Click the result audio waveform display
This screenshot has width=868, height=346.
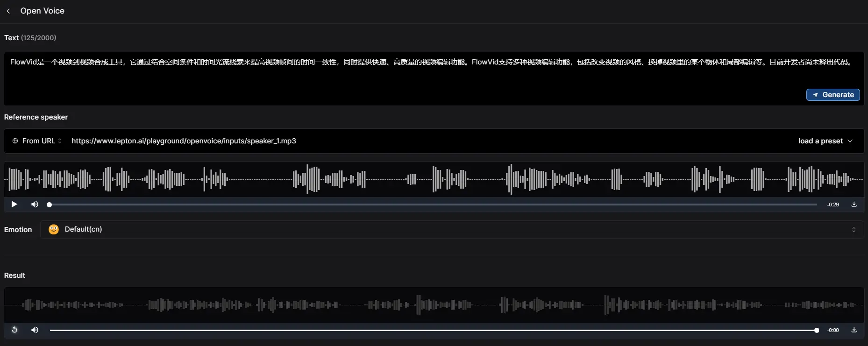tap(434, 305)
